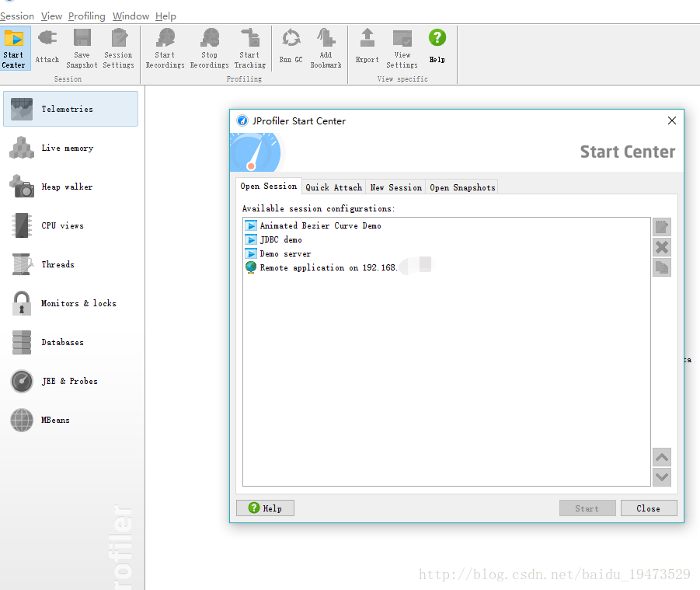Click the Stop Recordings icon
Viewport: 700px width, 590px height.
(x=210, y=37)
